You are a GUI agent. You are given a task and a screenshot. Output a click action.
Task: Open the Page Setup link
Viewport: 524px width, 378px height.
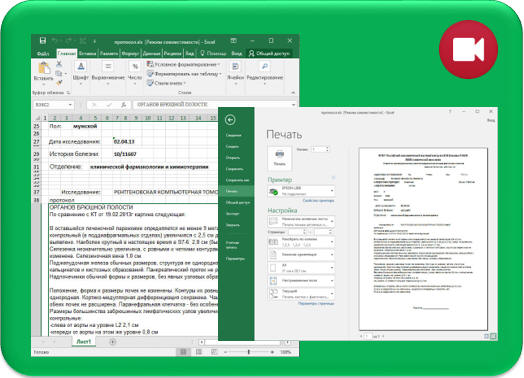tap(316, 303)
